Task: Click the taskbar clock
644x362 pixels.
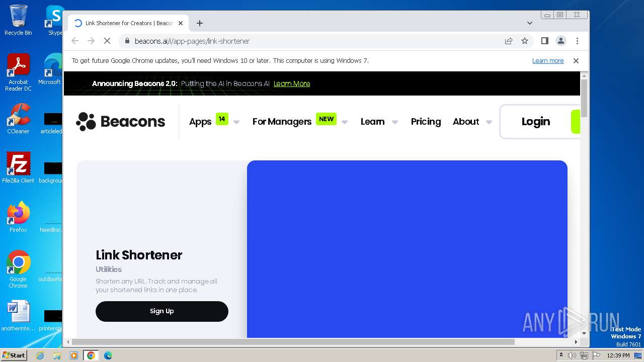Action: (x=618, y=355)
